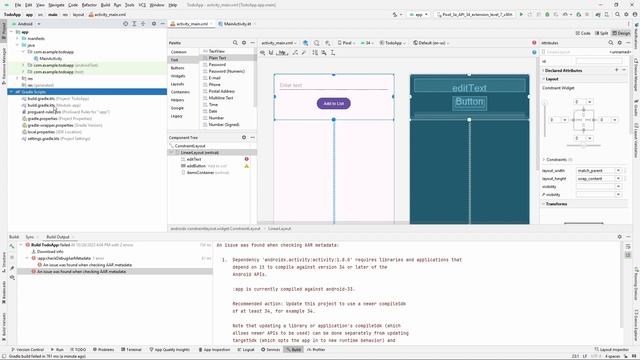Open App Inspection tool window
Image resolution: width=640 pixels, height=360 pixels.
tap(214, 349)
